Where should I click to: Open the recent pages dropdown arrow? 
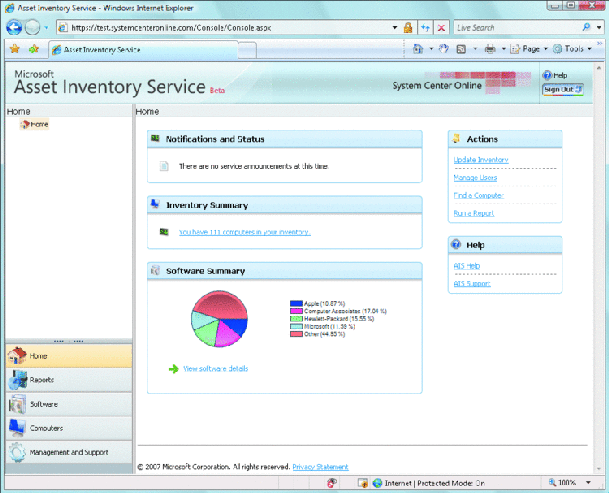46,28
